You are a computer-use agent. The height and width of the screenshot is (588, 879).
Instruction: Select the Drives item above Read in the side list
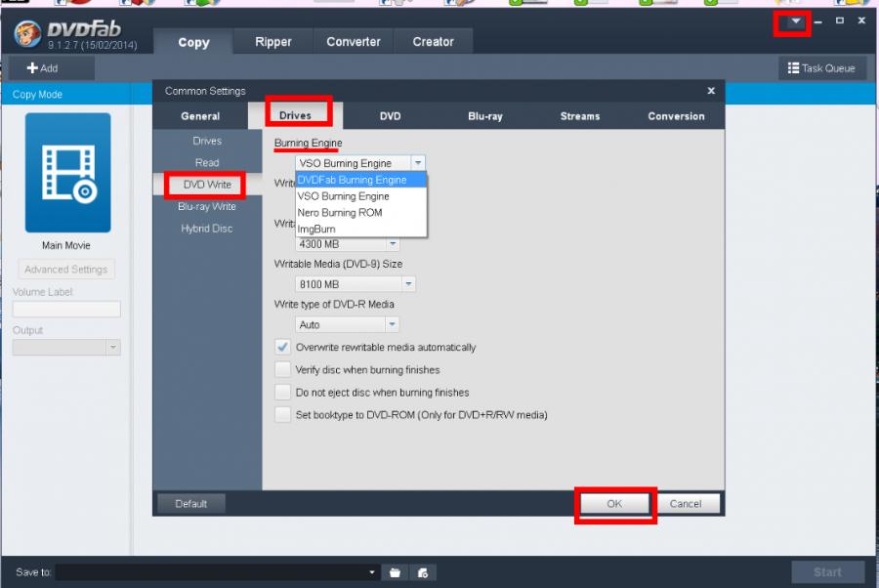point(207,141)
